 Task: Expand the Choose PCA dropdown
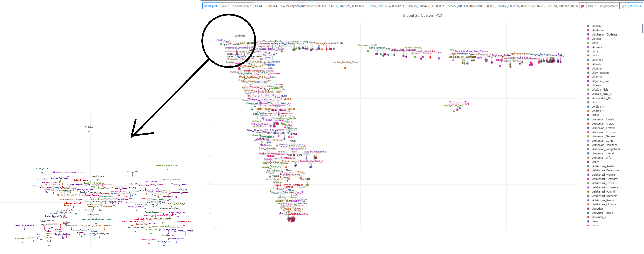(x=242, y=6)
